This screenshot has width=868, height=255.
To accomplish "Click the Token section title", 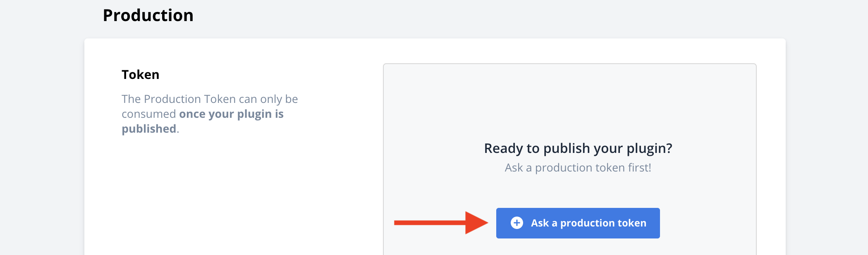I will pos(140,75).
